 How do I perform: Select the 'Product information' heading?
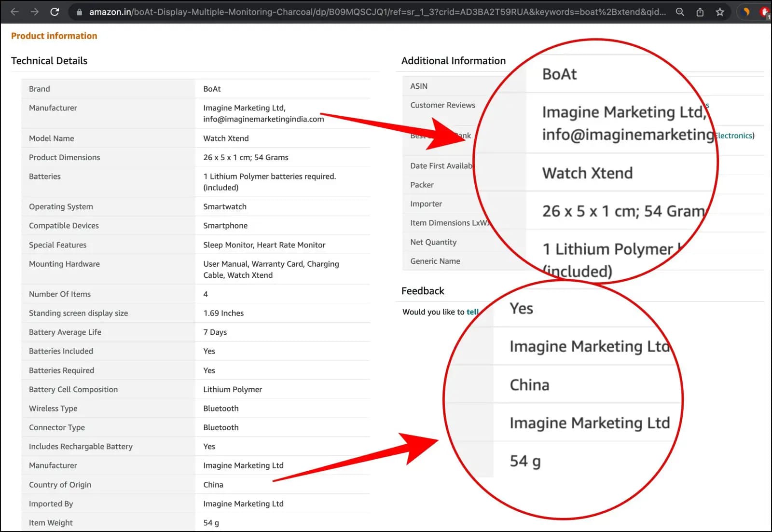tap(54, 36)
